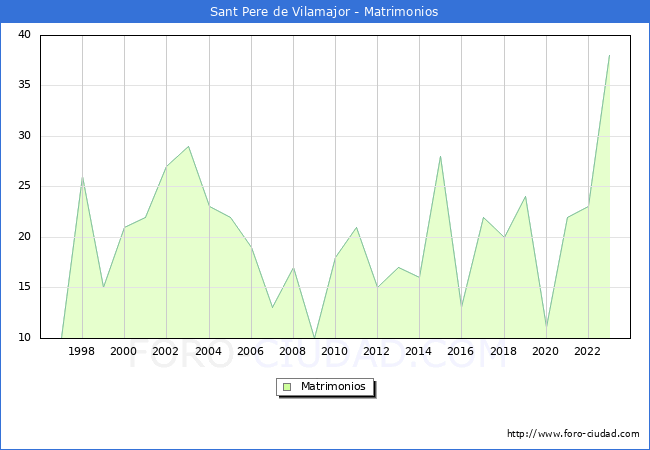
Task: Click the 2020 x-axis label
Action: tap(546, 351)
